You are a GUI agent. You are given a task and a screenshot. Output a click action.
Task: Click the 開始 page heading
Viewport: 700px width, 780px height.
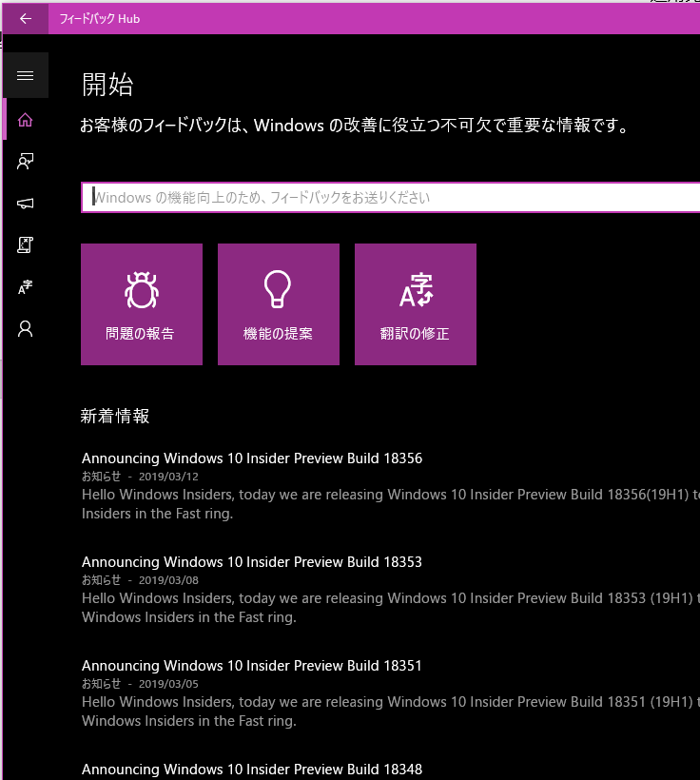pos(107,84)
